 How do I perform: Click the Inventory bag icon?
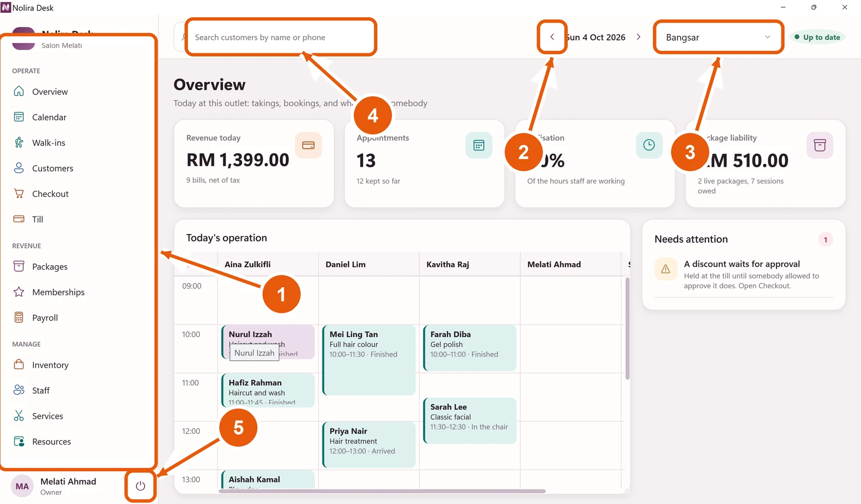point(19,365)
